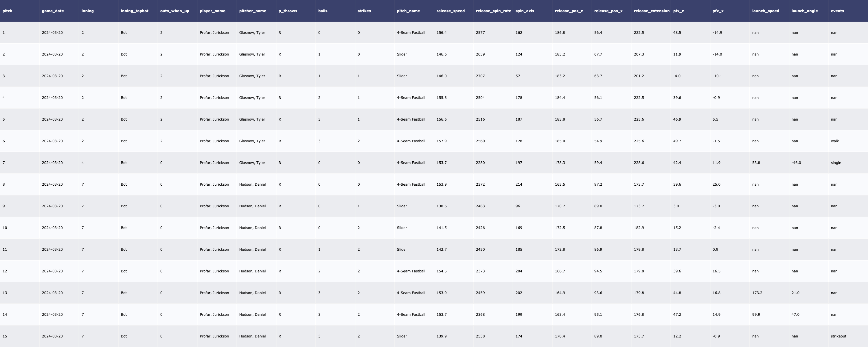The height and width of the screenshot is (347, 868).
Task: Select the walk event cell
Action: 835,141
